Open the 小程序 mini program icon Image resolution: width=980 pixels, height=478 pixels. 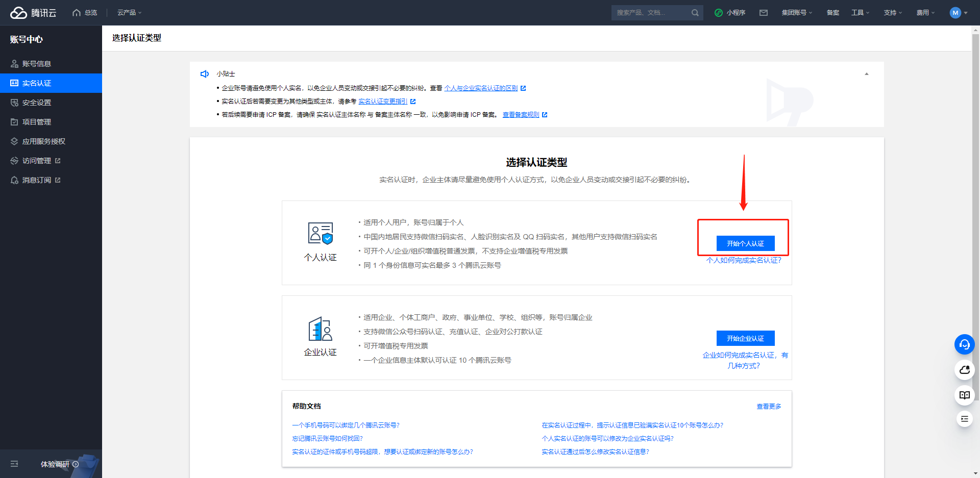pos(718,13)
